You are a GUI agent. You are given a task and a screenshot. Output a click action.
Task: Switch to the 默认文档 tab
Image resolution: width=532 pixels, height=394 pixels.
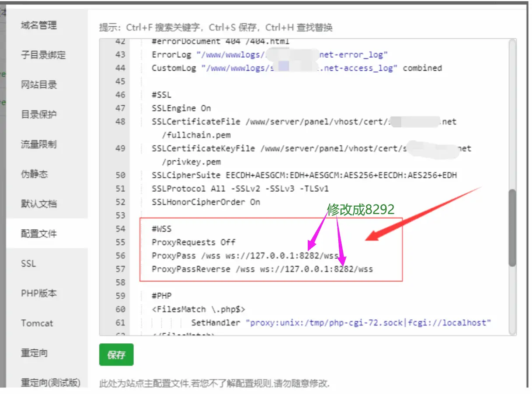[38, 204]
